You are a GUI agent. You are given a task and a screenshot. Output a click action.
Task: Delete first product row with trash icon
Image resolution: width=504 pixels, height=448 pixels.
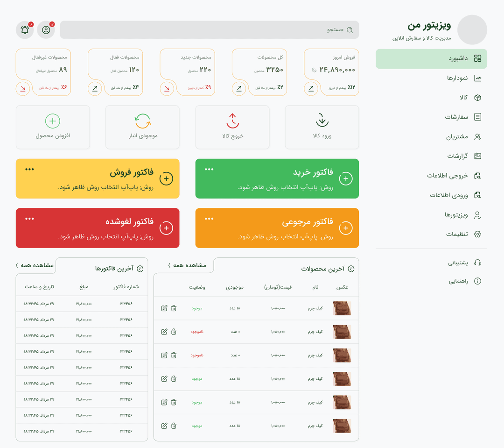tap(174, 308)
